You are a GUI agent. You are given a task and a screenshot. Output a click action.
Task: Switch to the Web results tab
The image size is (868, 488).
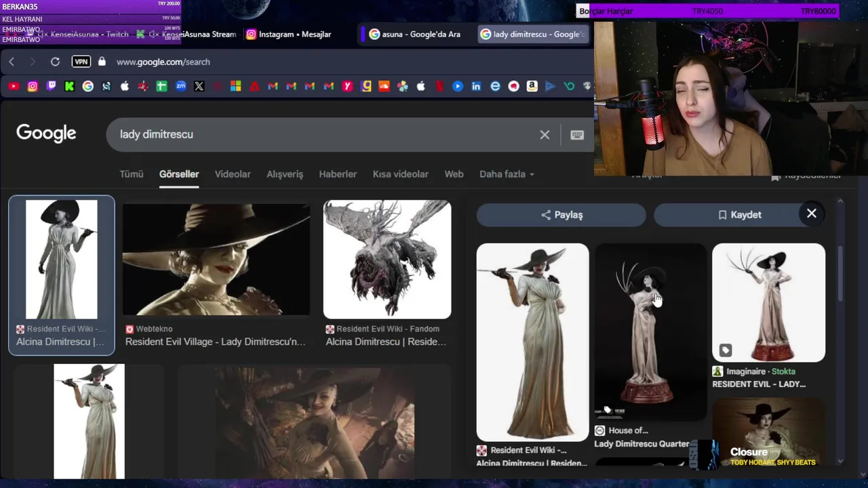[454, 174]
